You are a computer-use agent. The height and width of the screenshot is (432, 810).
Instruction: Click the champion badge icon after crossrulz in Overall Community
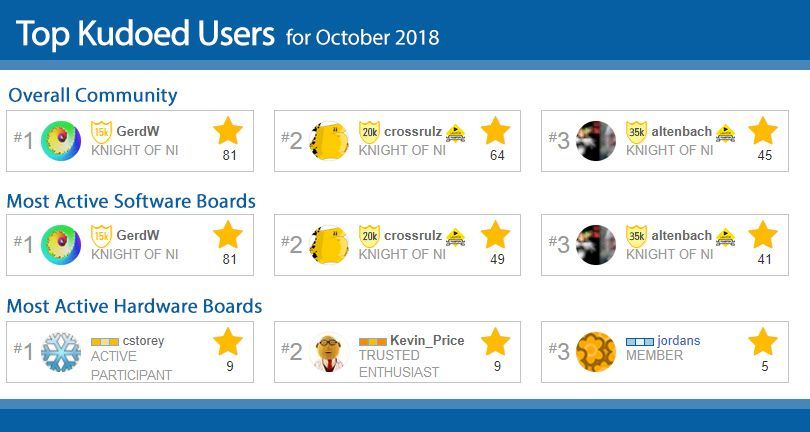(455, 133)
